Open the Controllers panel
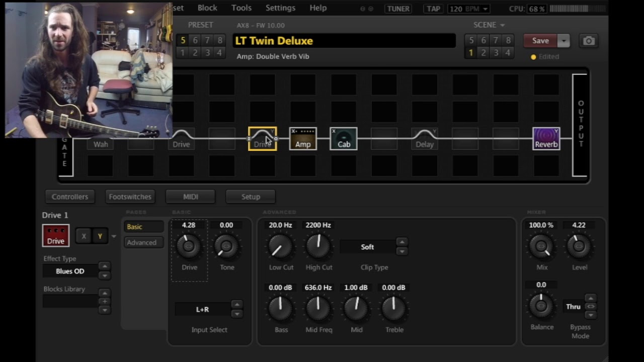This screenshot has width=644, height=362. click(70, 197)
